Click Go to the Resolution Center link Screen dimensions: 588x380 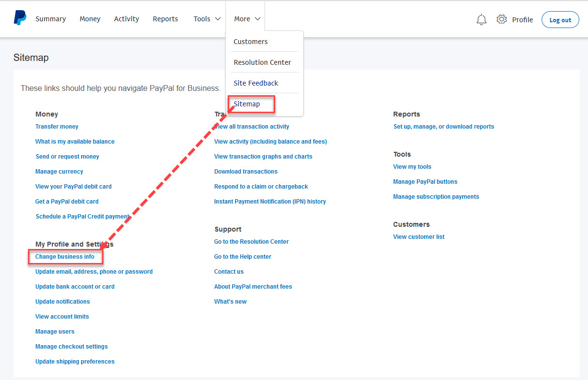click(251, 242)
